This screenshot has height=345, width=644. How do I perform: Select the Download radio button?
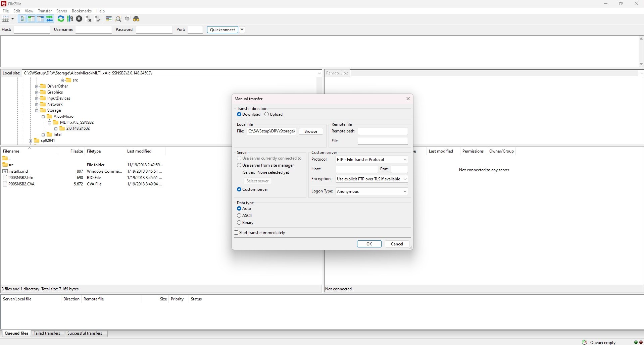coord(239,114)
